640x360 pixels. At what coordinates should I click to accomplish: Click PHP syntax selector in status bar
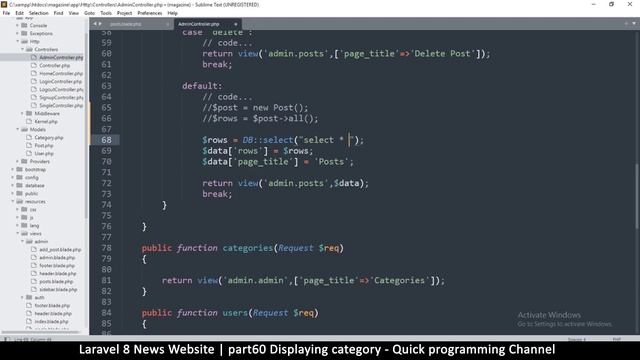(x=616, y=339)
